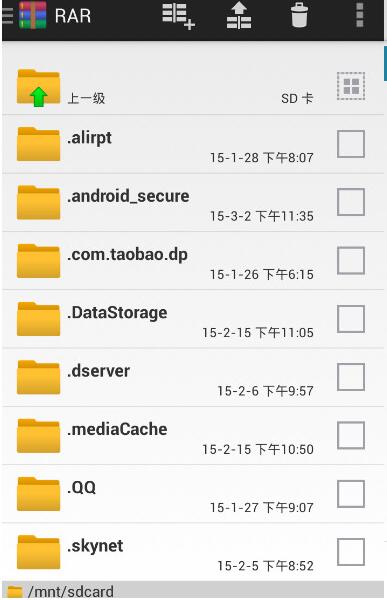Tap the SD 卡 label
This screenshot has width=387, height=600.
297,98
